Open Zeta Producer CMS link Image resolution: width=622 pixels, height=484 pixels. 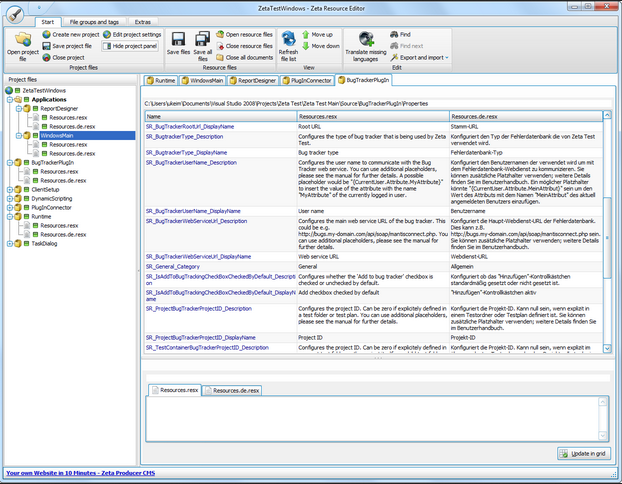coord(81,473)
